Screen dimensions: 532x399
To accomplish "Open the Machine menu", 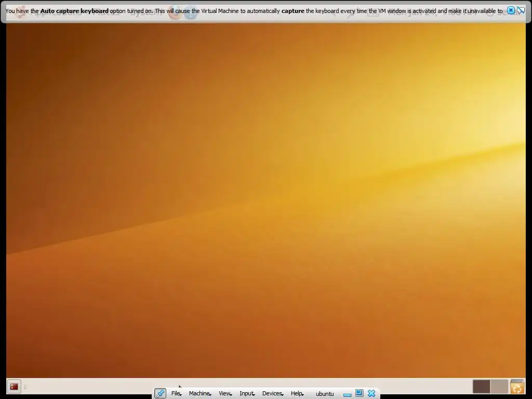I will point(200,393).
